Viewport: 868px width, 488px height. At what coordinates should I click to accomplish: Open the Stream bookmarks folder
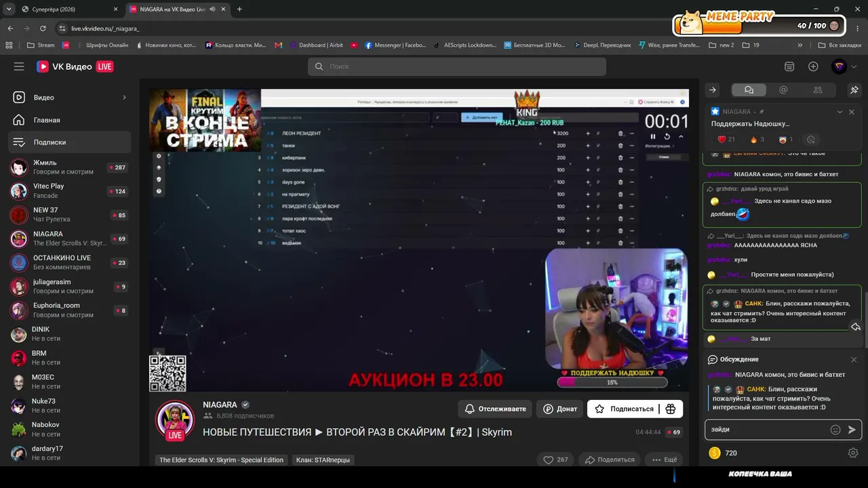[41, 45]
